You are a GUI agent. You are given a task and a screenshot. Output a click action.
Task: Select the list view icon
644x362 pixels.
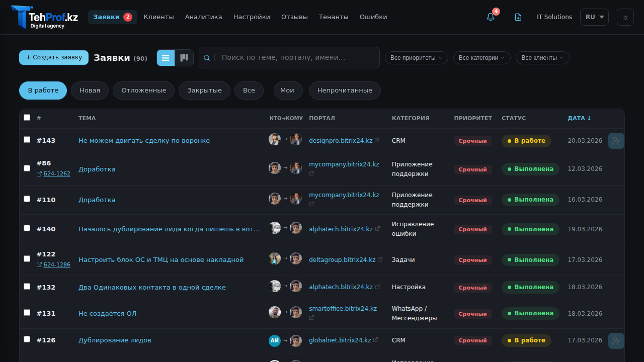click(x=166, y=57)
